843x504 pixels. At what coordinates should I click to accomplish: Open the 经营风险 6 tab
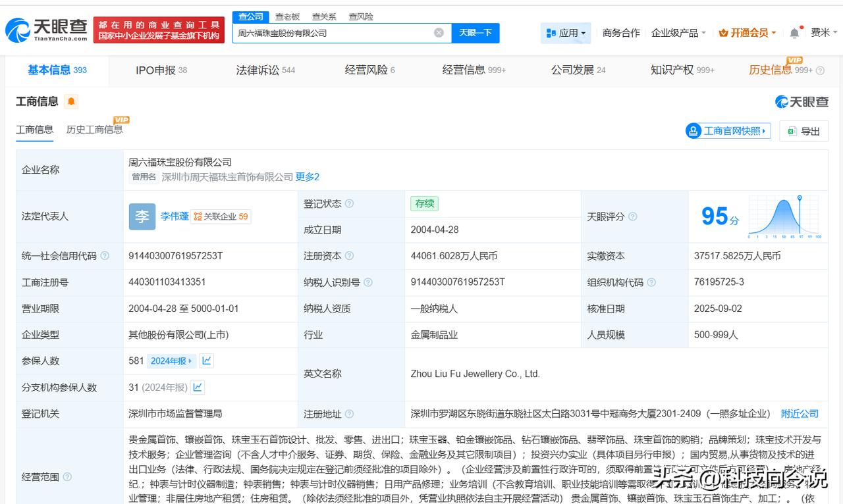click(369, 70)
